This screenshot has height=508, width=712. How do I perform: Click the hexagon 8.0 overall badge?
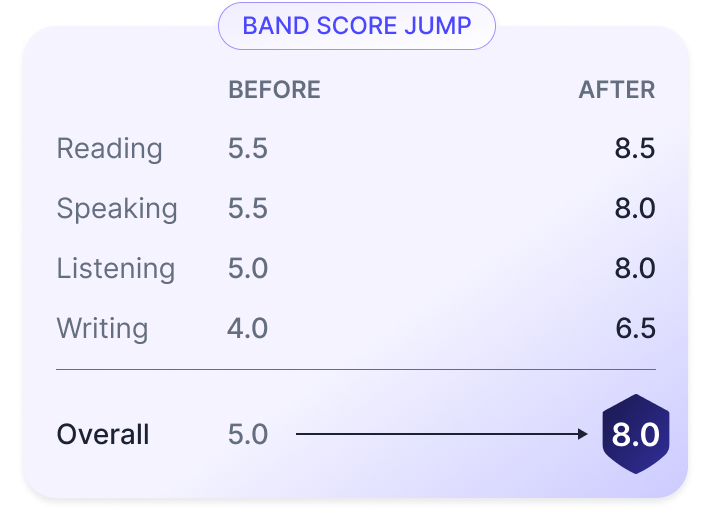pyautogui.click(x=634, y=435)
